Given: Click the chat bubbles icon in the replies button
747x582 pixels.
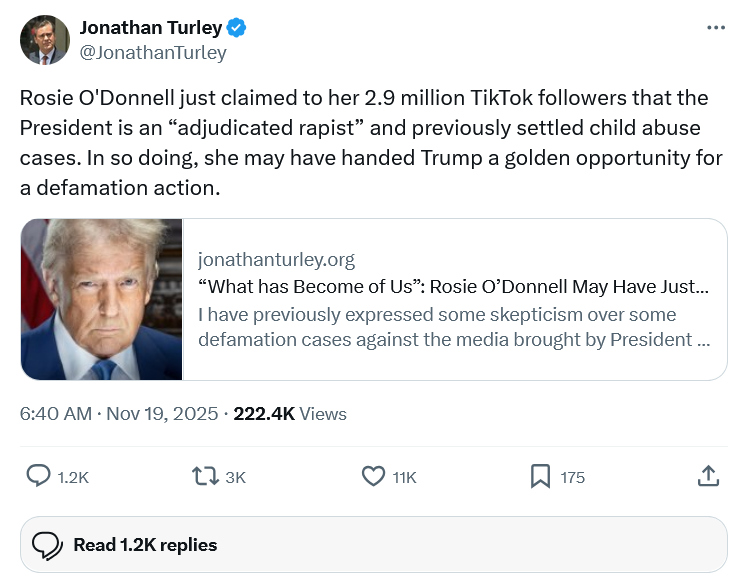Looking at the screenshot, I should (47, 545).
